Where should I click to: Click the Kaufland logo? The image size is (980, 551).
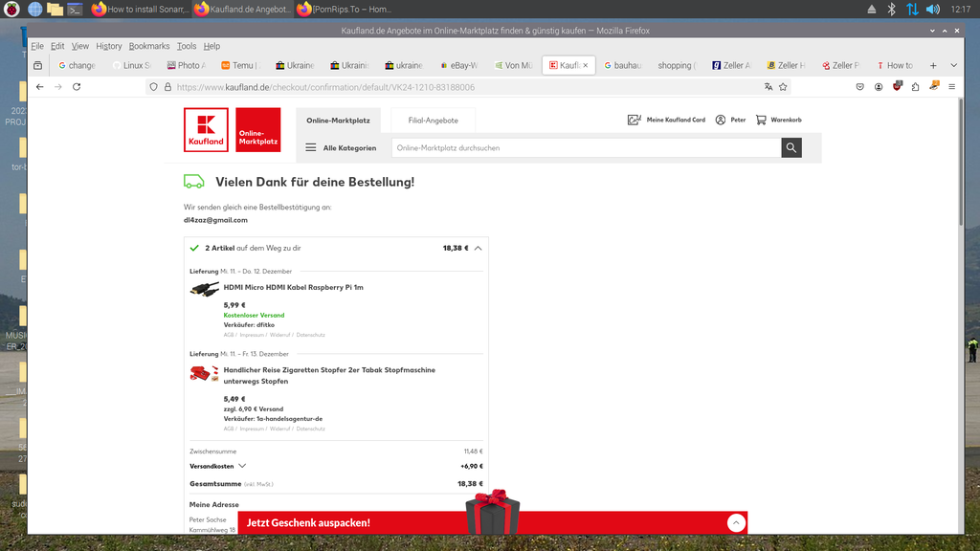click(x=206, y=129)
